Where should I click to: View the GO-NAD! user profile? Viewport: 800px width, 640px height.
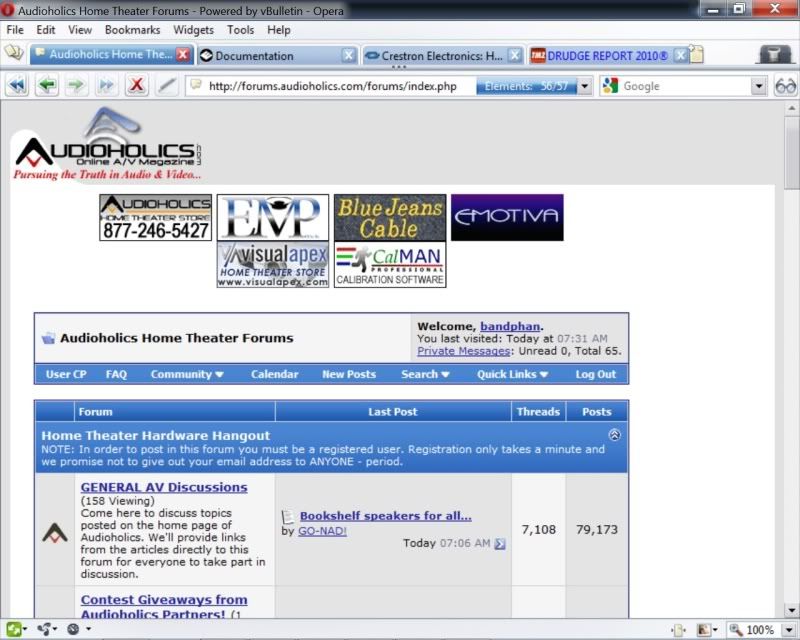click(x=322, y=531)
